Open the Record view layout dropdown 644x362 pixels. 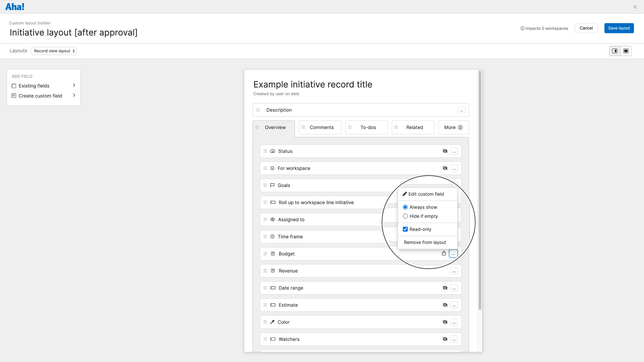[x=54, y=51]
